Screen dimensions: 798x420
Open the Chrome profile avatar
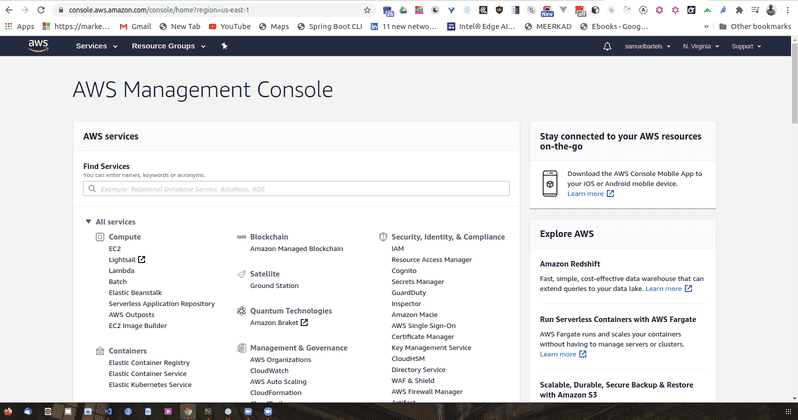pyautogui.click(x=771, y=10)
